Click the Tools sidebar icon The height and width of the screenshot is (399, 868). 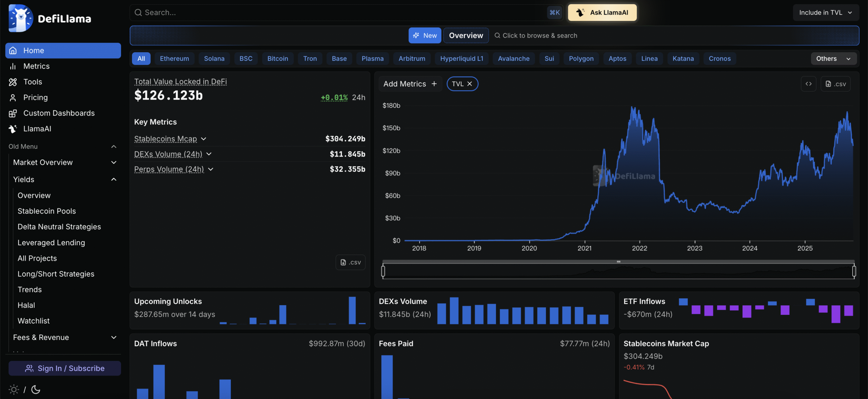click(x=13, y=82)
